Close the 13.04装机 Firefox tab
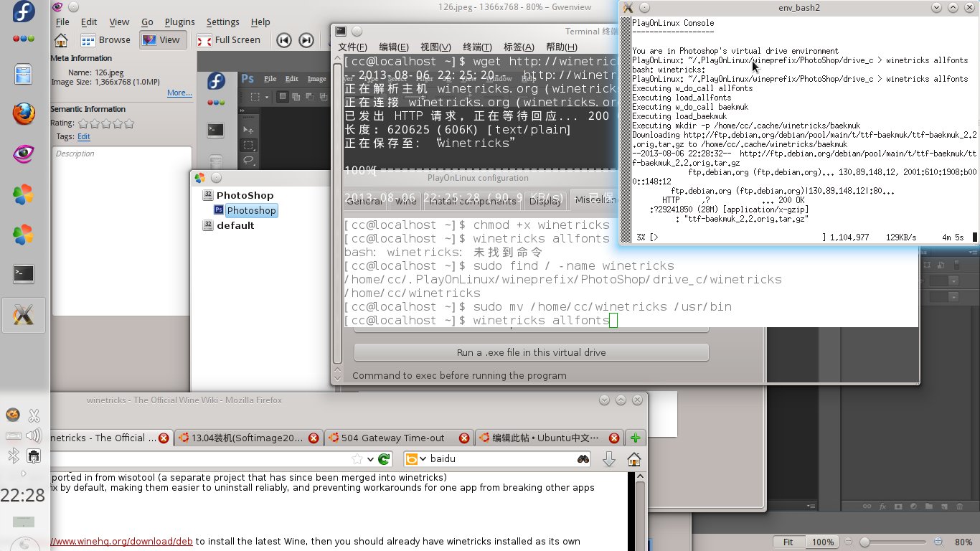Screen dimensions: 980x551 [314, 438]
